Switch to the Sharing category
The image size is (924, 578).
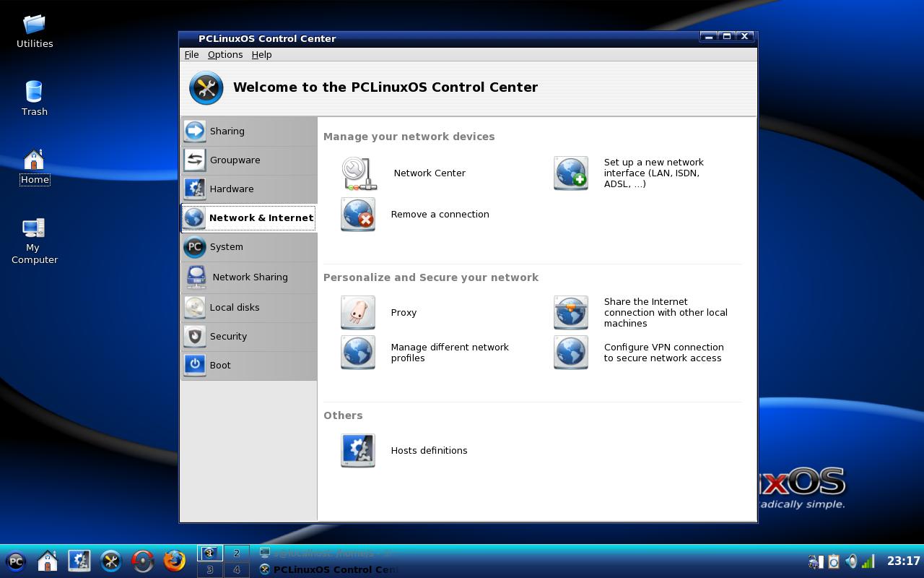coord(248,131)
